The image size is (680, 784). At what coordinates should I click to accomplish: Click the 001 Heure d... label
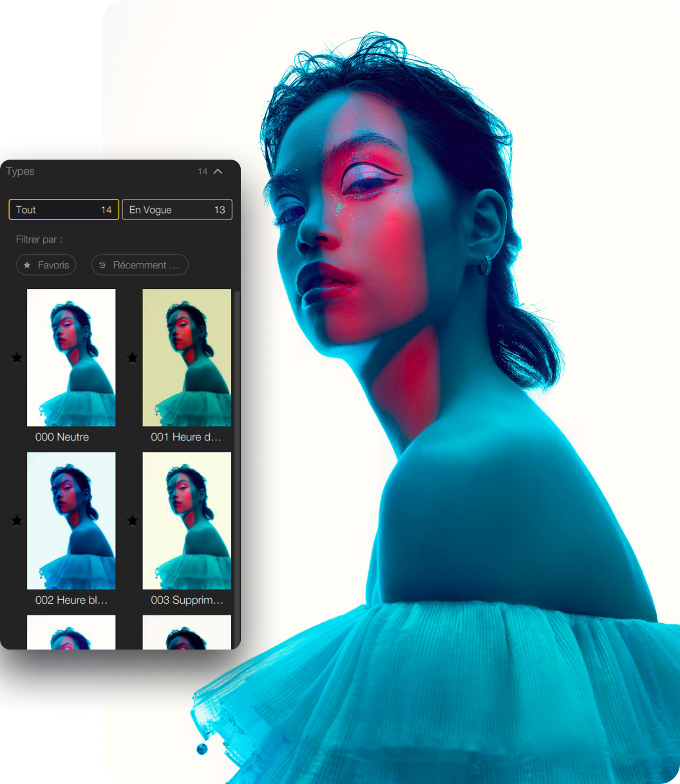pos(186,437)
